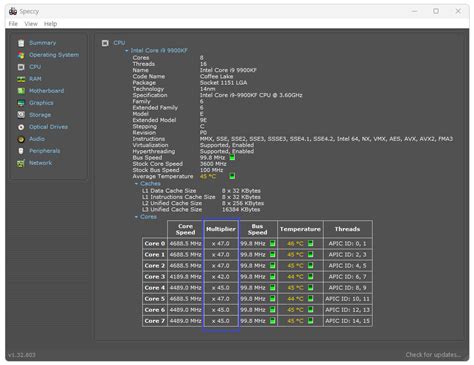Screen dimensions: 474x365
Task: Go to Summary in the sidebar
Action: pyautogui.click(x=43, y=43)
